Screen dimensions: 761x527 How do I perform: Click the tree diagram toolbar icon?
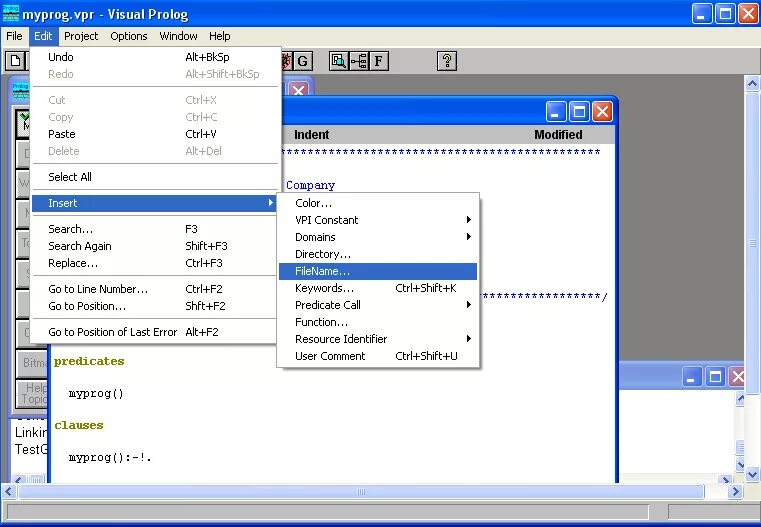[359, 61]
